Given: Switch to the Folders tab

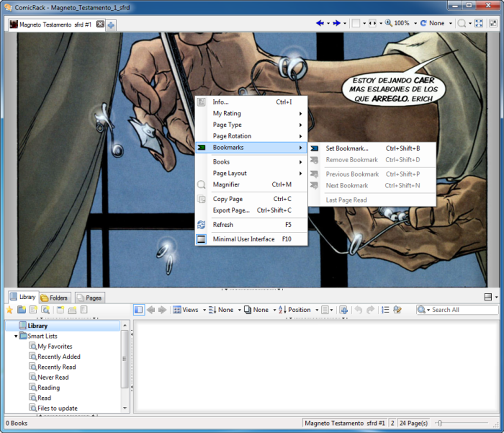Looking at the screenshot, I should (x=55, y=298).
